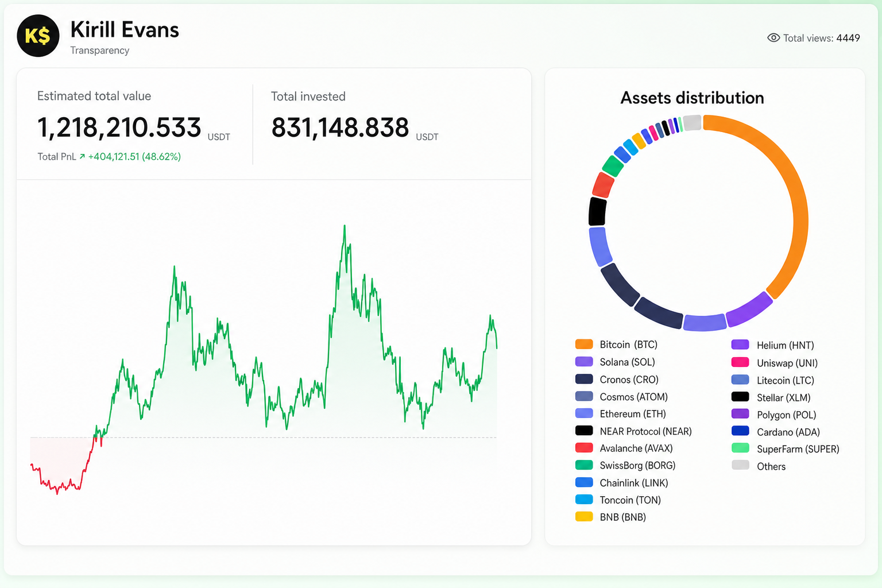Viewport: 882px width, 588px height.
Task: Click the K$ profile avatar icon
Action: click(x=38, y=36)
